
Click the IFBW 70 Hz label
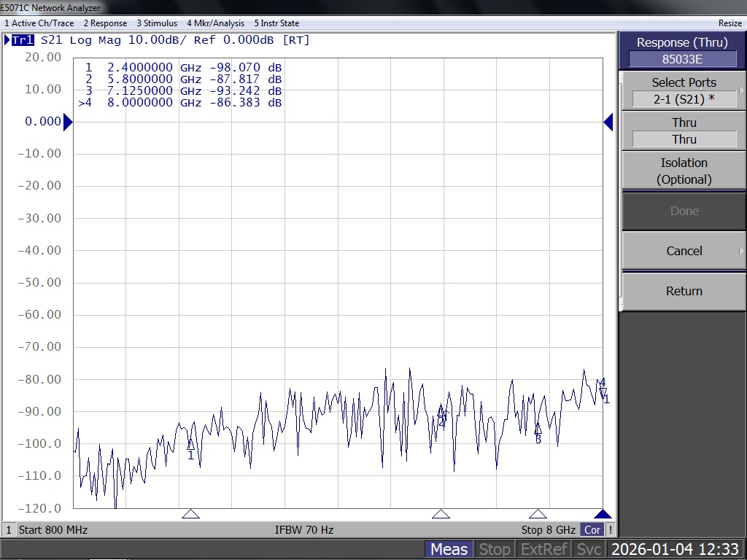click(304, 529)
